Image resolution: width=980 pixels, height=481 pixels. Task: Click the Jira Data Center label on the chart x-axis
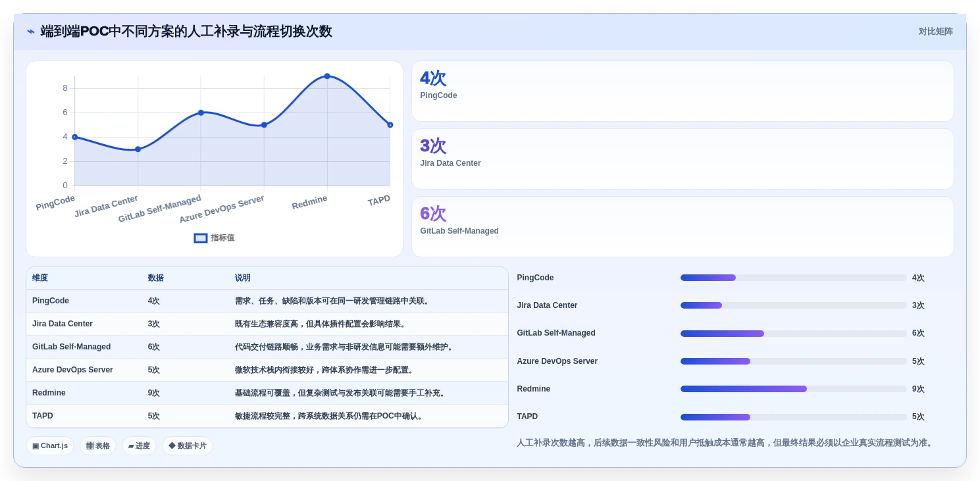click(x=107, y=206)
